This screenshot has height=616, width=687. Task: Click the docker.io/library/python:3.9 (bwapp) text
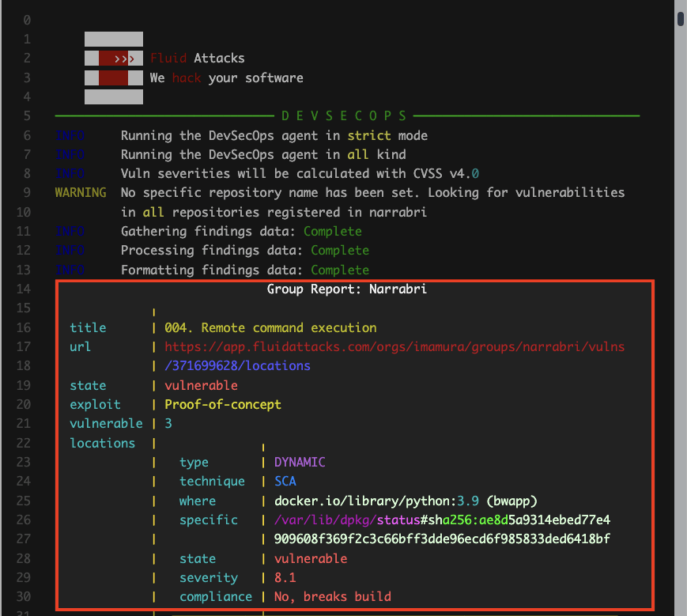click(x=406, y=501)
